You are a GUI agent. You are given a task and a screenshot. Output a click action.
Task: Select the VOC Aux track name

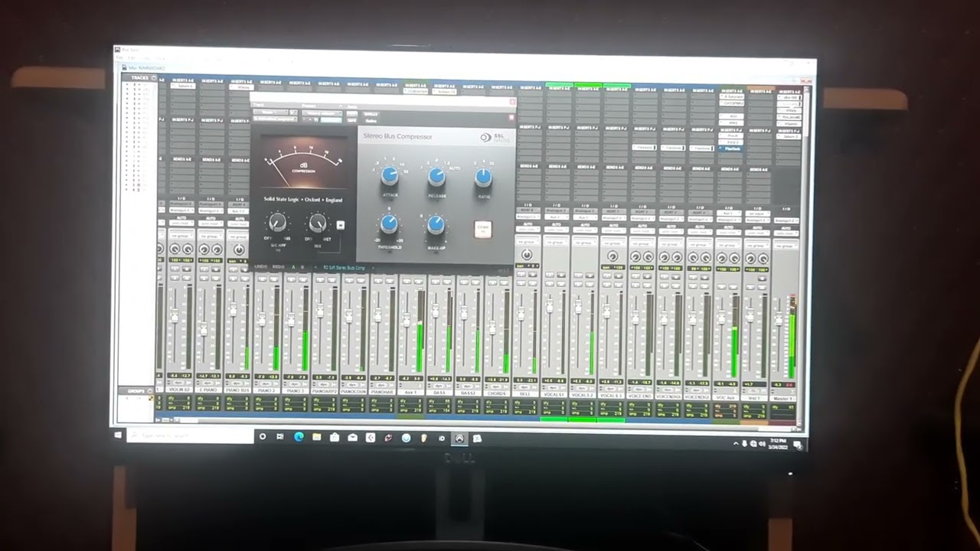point(725,397)
